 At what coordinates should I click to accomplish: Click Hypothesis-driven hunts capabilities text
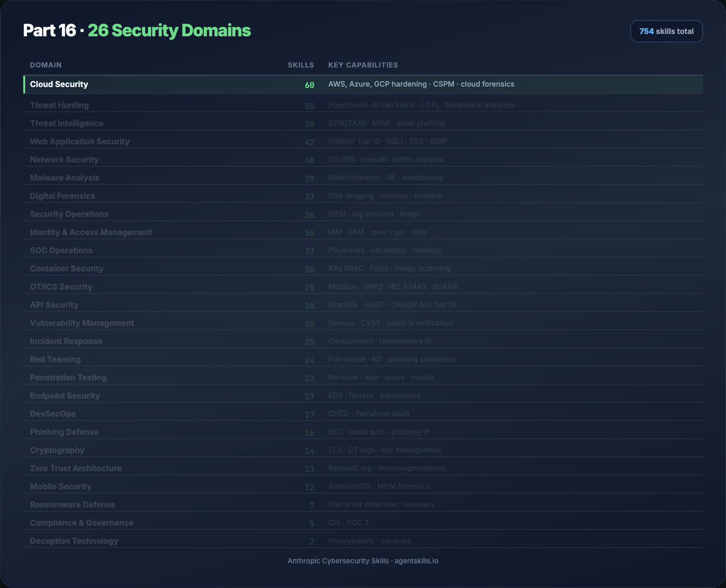(x=422, y=105)
